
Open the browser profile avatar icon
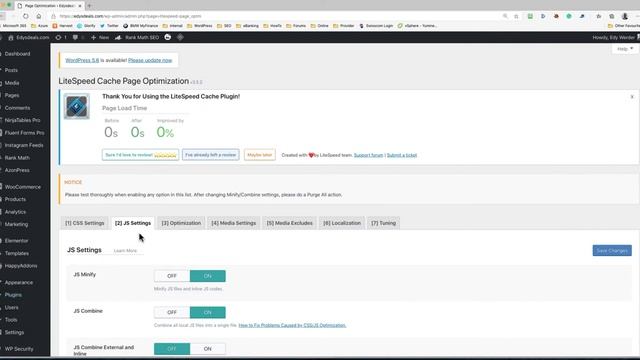(x=624, y=16)
